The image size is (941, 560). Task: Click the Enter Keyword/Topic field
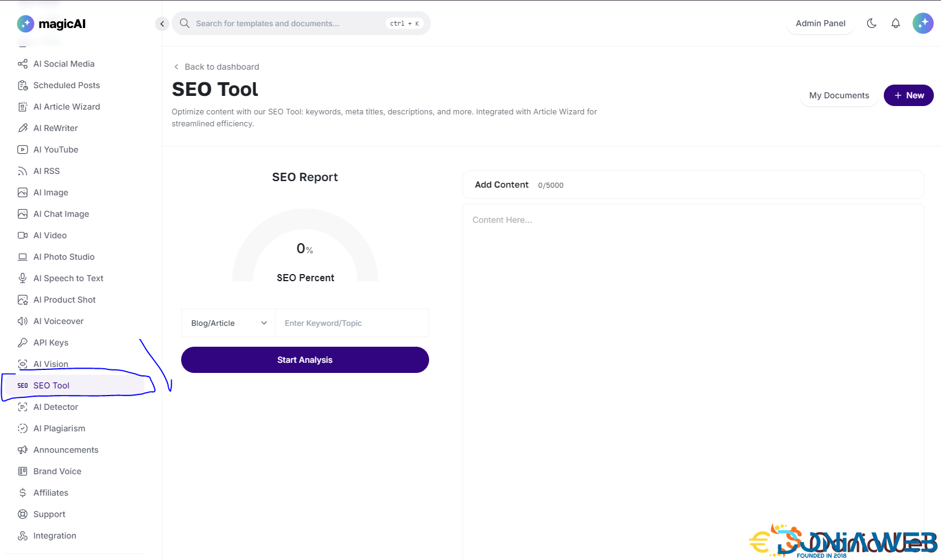[352, 323]
